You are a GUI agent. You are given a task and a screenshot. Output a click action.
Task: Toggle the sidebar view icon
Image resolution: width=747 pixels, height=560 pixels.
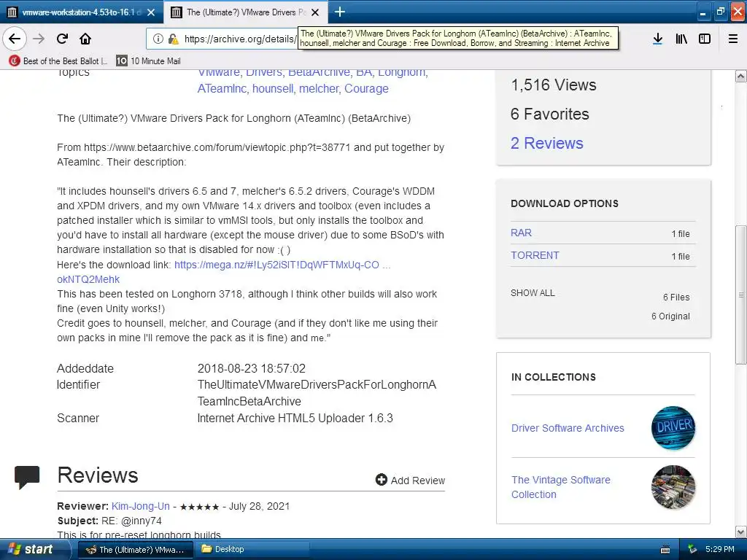[x=705, y=39]
